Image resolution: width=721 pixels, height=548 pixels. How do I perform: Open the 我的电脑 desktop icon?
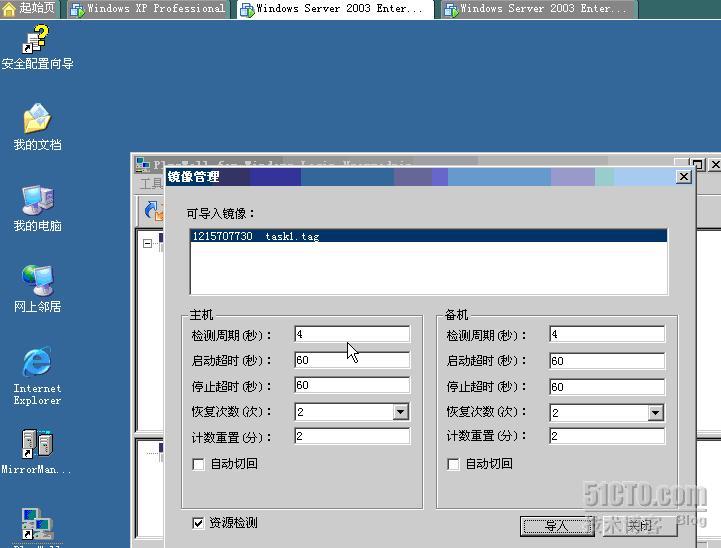(37, 208)
